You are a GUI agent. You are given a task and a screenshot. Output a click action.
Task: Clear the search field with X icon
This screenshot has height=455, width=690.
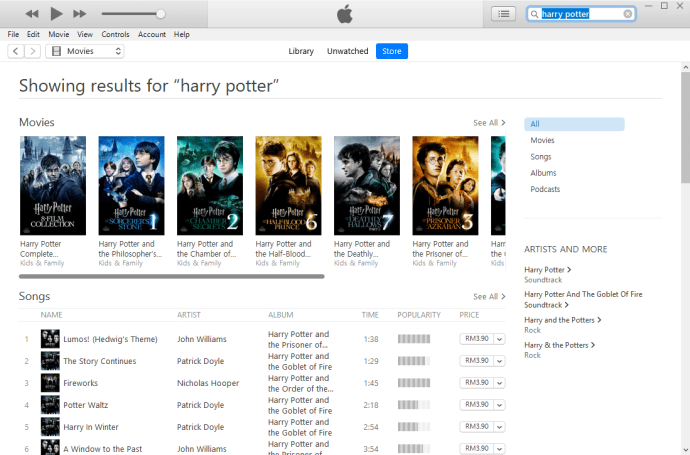coord(628,14)
